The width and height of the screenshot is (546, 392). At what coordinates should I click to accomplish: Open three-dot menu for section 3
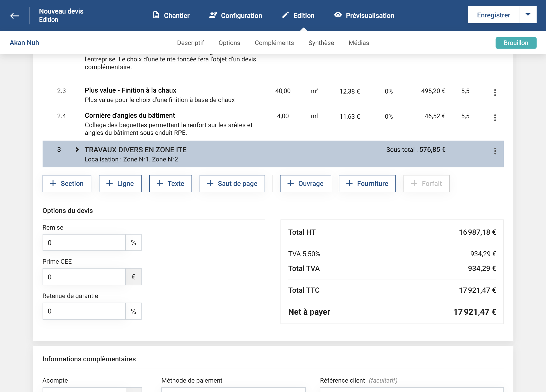click(495, 151)
